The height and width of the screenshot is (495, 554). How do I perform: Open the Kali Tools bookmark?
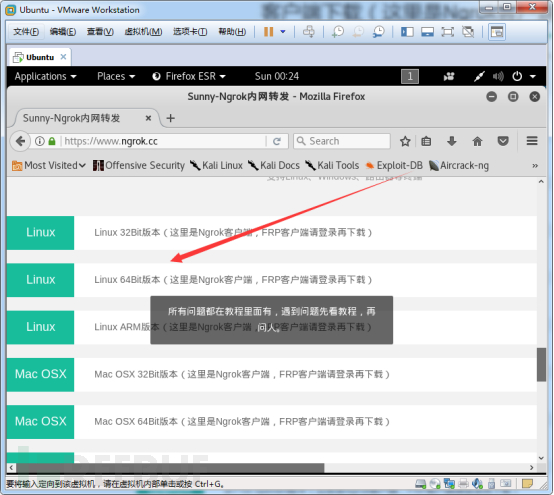coord(332,165)
